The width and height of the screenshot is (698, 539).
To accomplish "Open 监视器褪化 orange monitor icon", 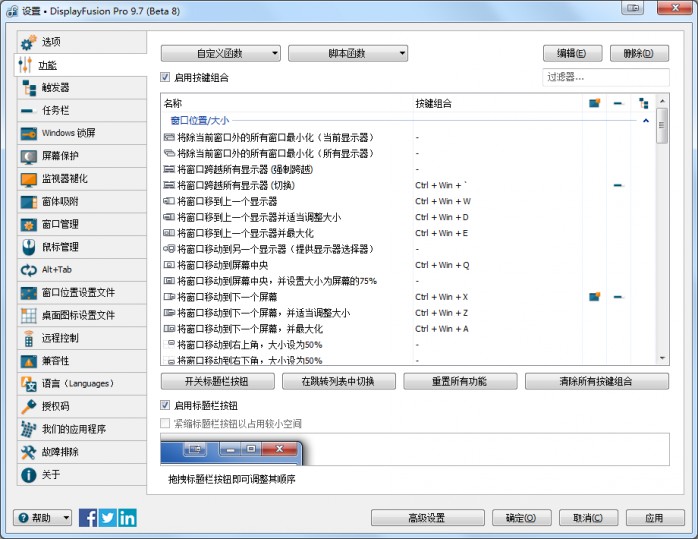I will 28,179.
